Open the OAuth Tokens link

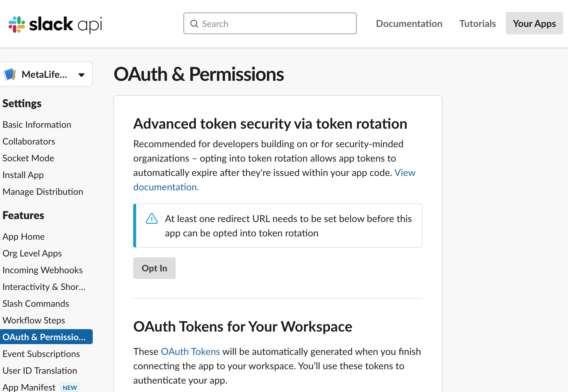click(190, 352)
